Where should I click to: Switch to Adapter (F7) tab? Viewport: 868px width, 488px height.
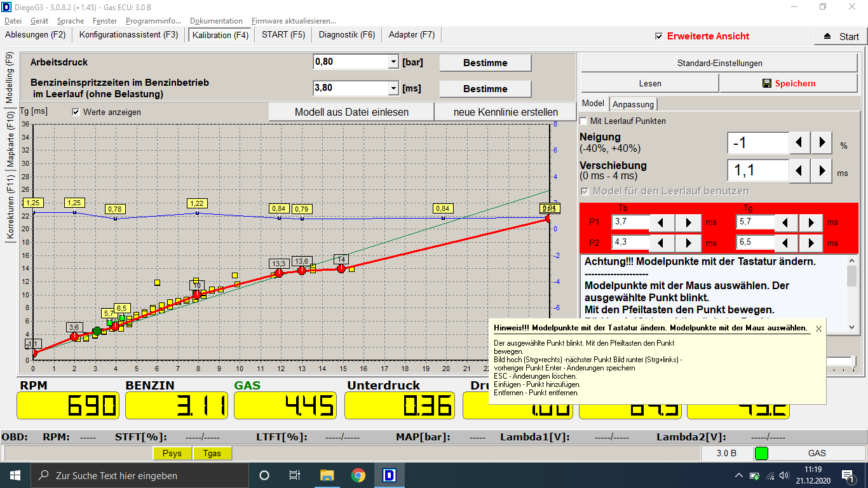pos(412,34)
